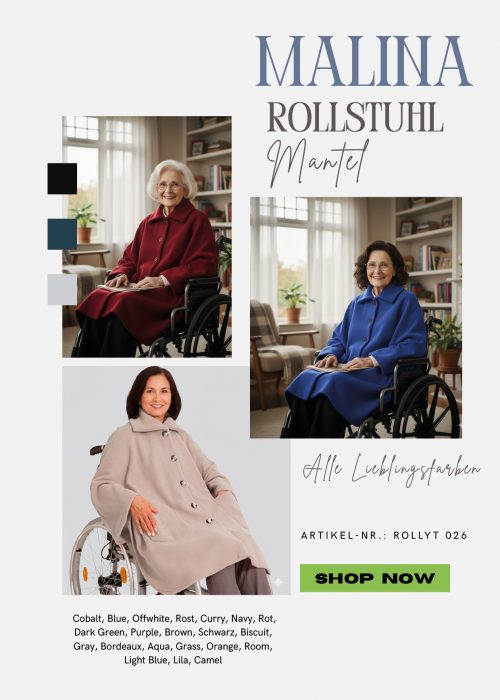500x700 pixels.
Task: Click the green SHOP NOW button
Action: pos(375,578)
